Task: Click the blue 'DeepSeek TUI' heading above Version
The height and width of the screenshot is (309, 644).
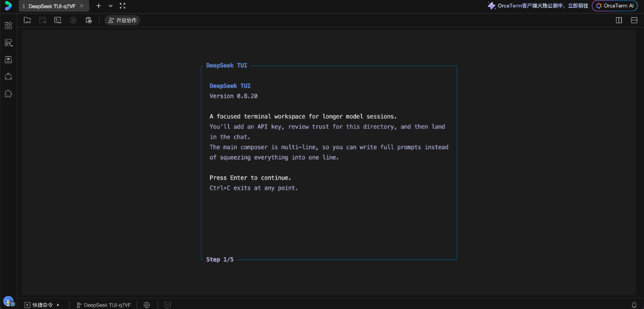Action: [x=230, y=86]
